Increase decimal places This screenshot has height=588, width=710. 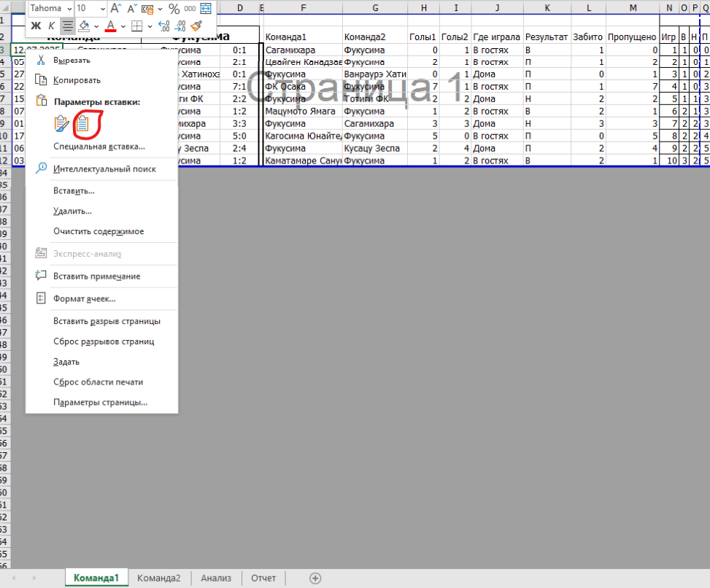tap(164, 26)
